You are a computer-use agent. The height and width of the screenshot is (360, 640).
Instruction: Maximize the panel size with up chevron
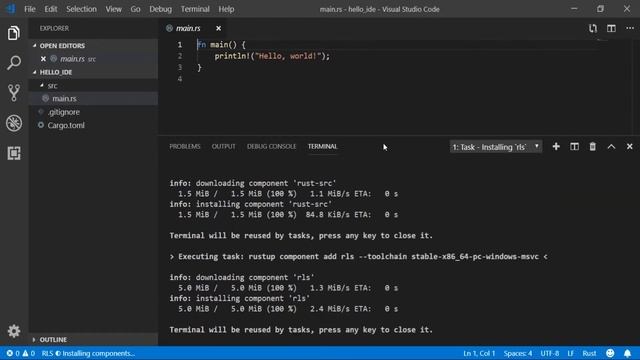pos(611,147)
